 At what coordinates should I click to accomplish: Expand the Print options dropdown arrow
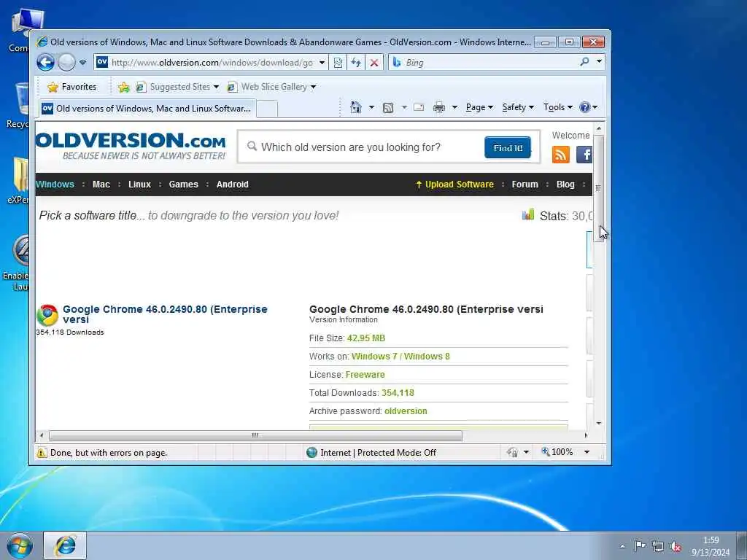click(x=454, y=107)
